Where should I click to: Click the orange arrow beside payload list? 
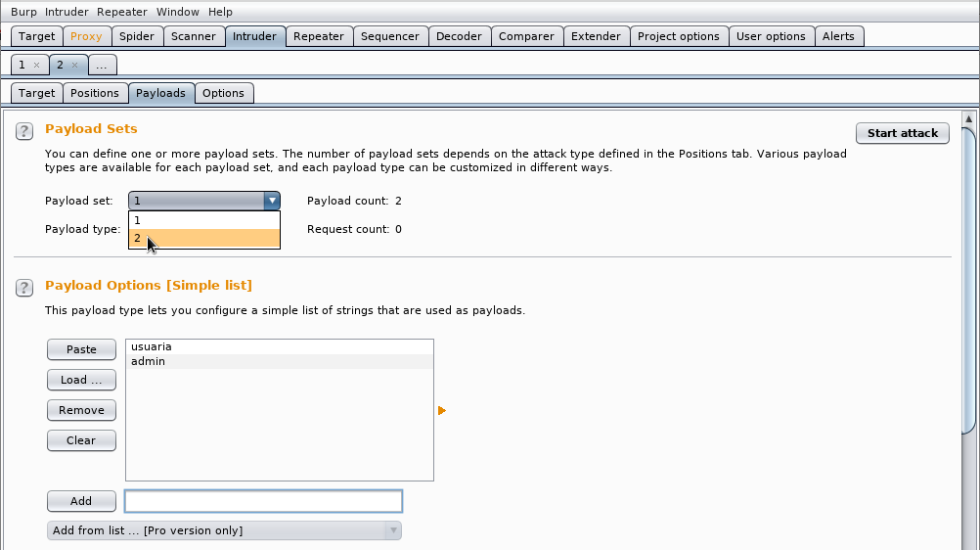(x=442, y=410)
